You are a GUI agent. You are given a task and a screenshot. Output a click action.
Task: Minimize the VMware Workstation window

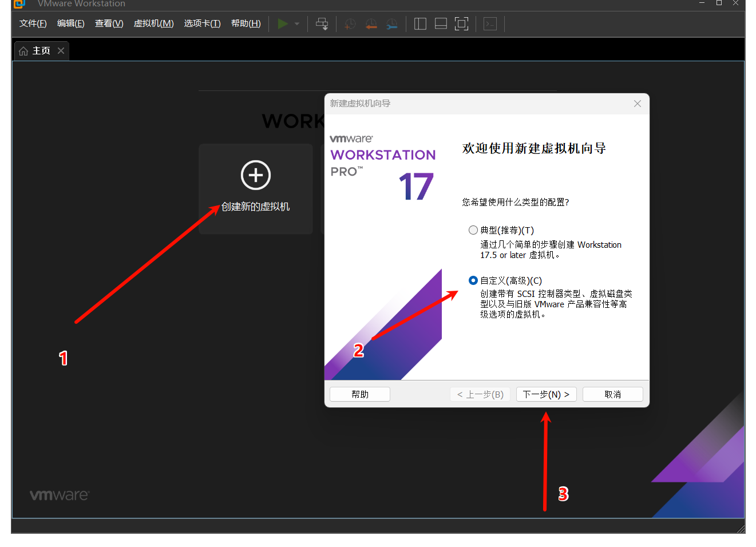click(x=702, y=3)
